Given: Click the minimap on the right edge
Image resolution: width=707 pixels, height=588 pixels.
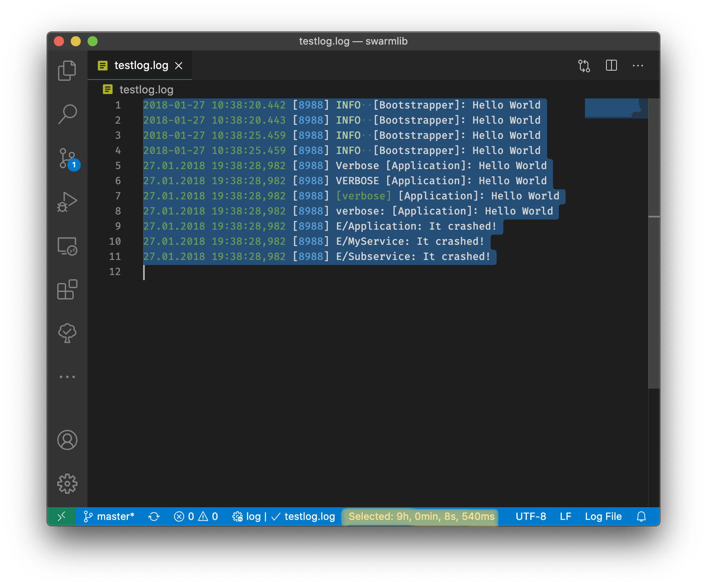Looking at the screenshot, I should tap(615, 109).
